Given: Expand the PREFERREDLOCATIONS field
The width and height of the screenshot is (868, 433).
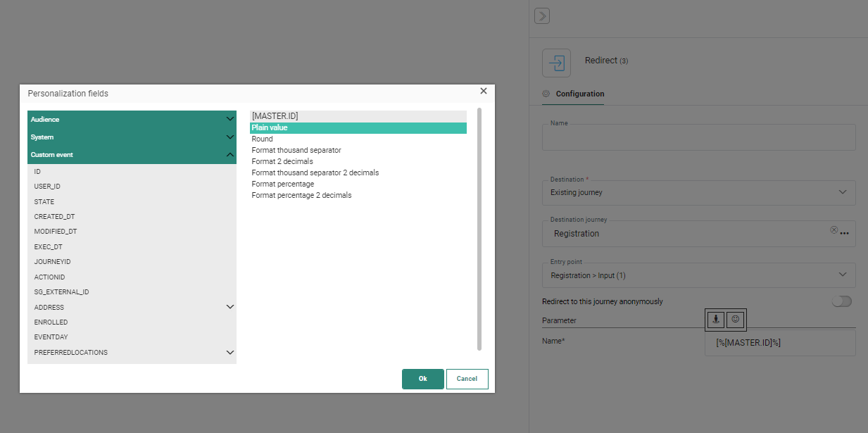Looking at the screenshot, I should click(x=229, y=352).
